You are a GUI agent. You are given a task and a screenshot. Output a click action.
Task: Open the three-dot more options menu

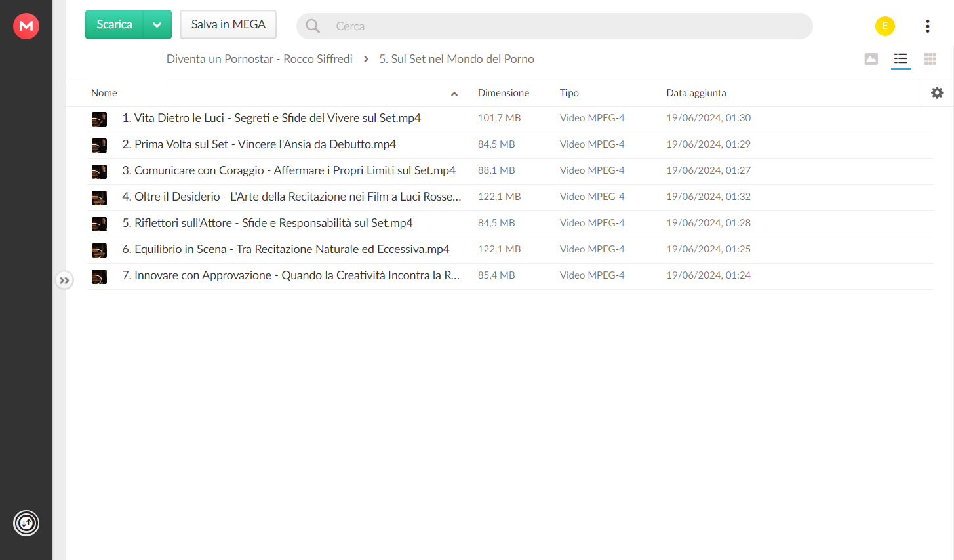pos(928,26)
